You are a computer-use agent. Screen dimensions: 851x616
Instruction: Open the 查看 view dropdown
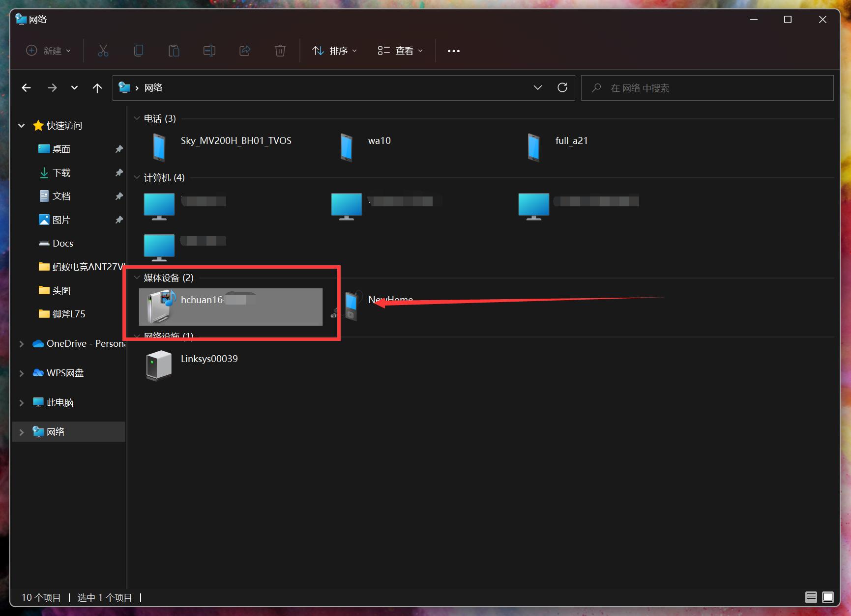(400, 51)
